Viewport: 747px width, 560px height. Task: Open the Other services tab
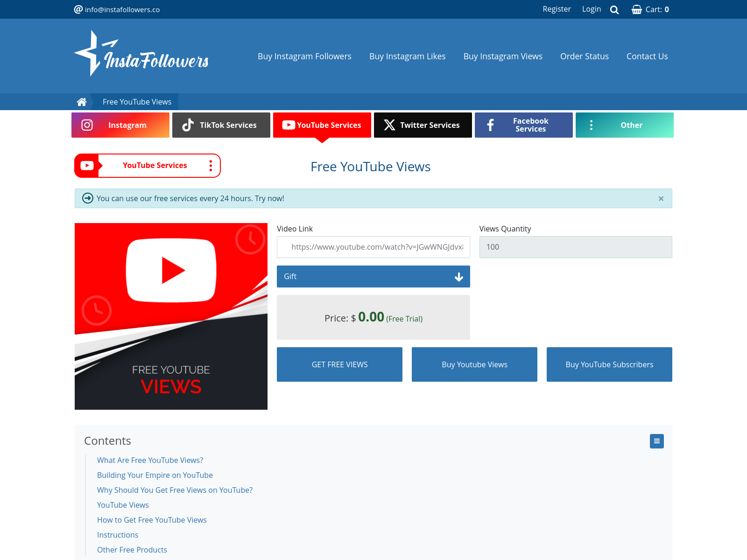click(x=625, y=125)
